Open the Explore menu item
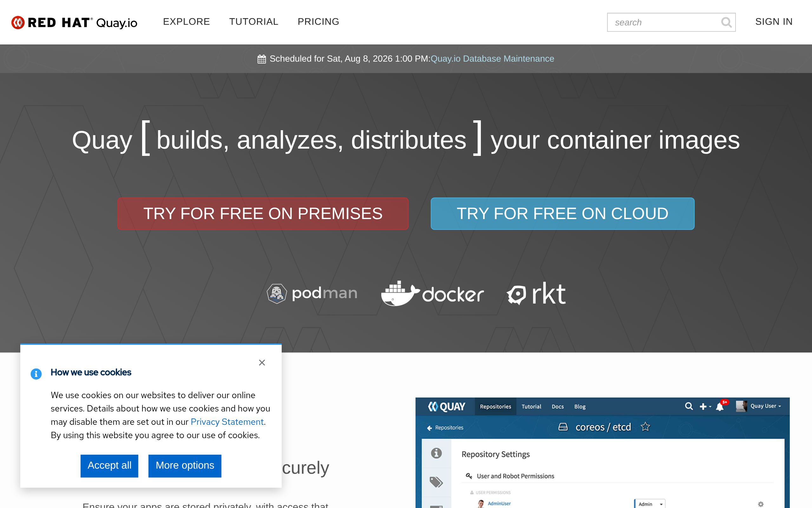 186,22
